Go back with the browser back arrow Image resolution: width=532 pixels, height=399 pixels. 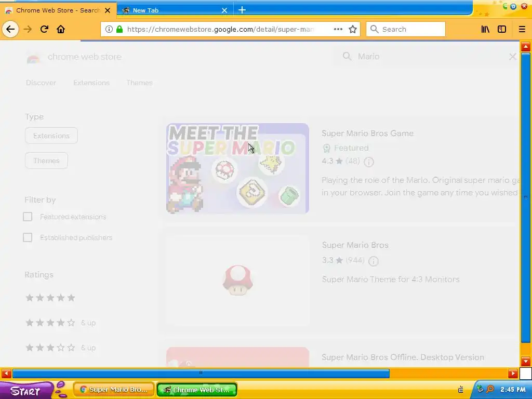10,29
